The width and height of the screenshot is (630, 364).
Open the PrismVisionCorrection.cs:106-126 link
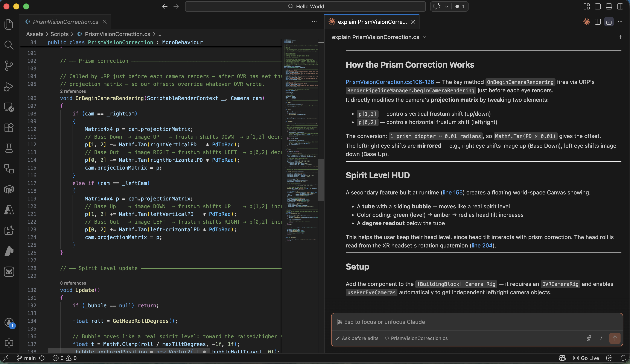pos(390,82)
